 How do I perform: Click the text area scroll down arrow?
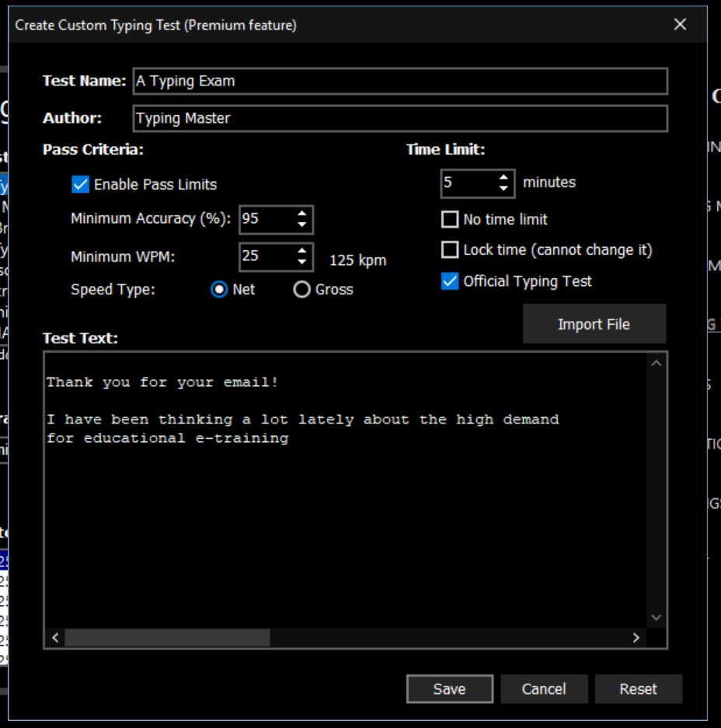[x=656, y=618]
